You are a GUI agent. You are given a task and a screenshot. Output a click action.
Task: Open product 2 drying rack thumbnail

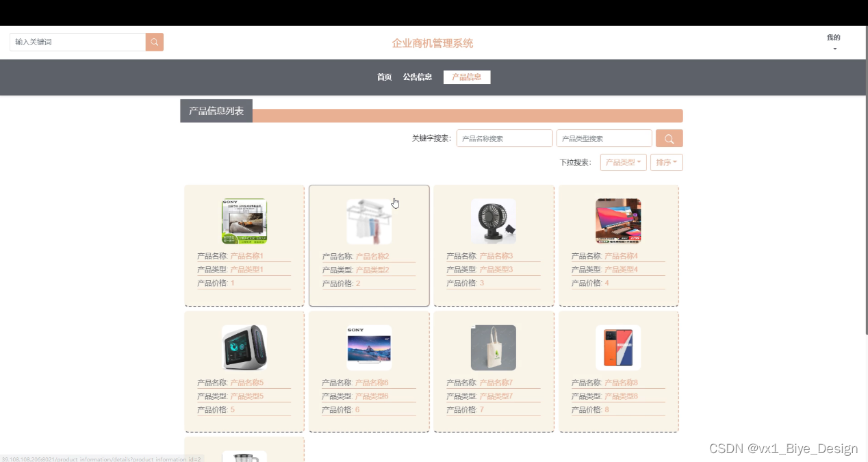point(369,221)
